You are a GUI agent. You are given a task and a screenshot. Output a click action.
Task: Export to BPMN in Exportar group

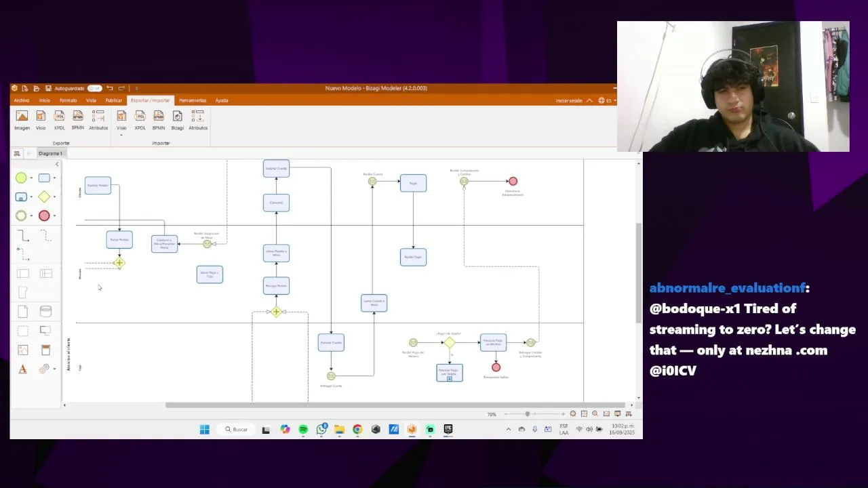[78, 120]
